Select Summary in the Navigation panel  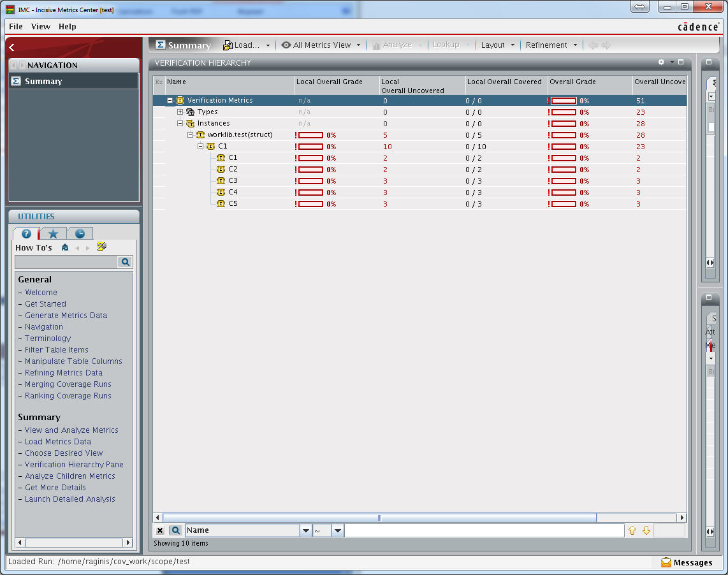pos(73,82)
